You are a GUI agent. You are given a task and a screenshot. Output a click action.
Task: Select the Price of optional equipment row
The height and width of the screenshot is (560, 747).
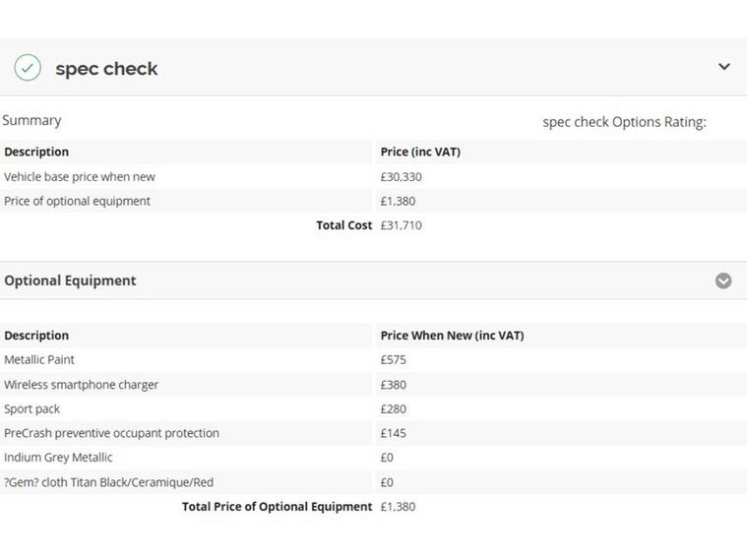point(77,201)
